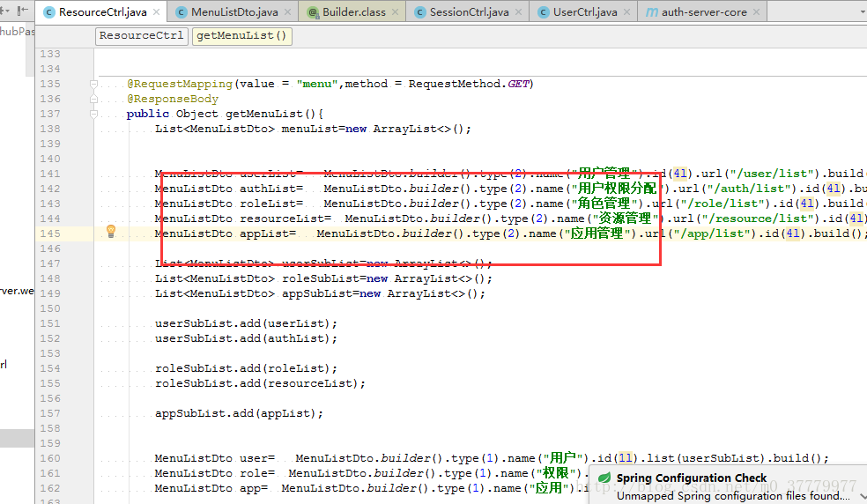Click the intention lightbulb on line 145
The image size is (867, 504).
click(111, 231)
